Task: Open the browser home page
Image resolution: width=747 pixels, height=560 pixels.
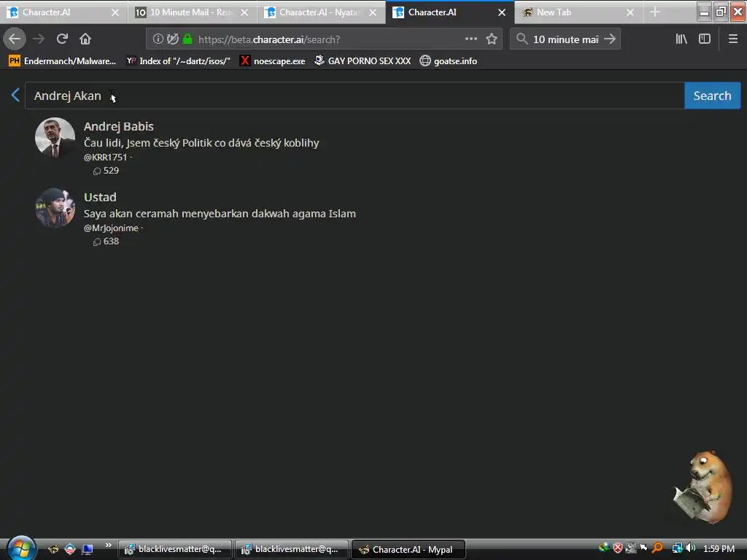Action: tap(85, 39)
